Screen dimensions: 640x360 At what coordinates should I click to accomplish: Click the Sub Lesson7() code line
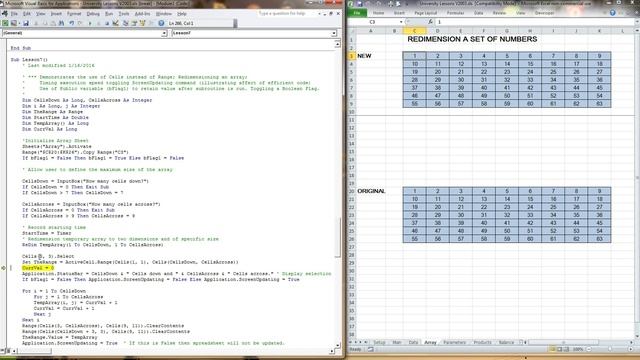click(x=29, y=60)
